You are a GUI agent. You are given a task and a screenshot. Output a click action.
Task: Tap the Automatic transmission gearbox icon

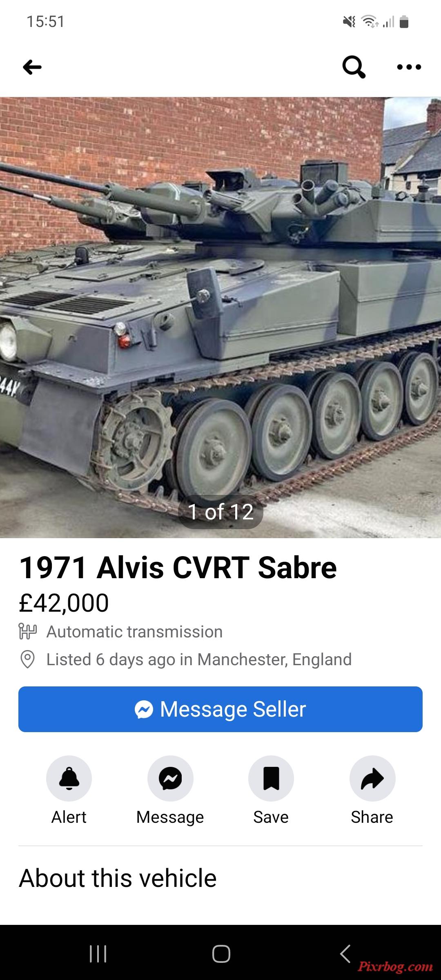click(x=28, y=631)
